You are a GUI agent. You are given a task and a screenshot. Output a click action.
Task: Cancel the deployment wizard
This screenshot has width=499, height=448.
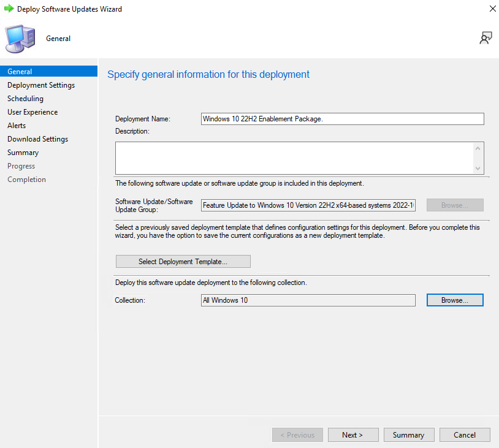[465, 435]
